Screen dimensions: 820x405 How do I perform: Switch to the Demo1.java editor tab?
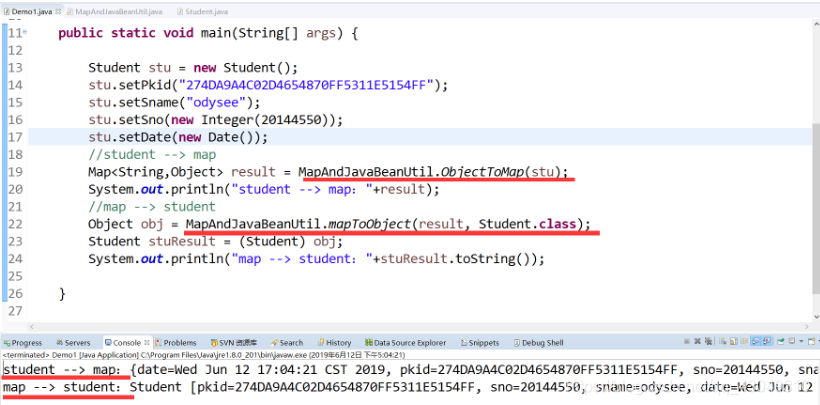[x=31, y=11]
